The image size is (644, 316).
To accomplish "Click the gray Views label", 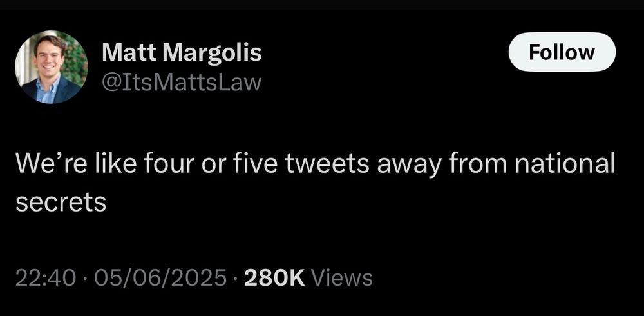I will coord(342,278).
